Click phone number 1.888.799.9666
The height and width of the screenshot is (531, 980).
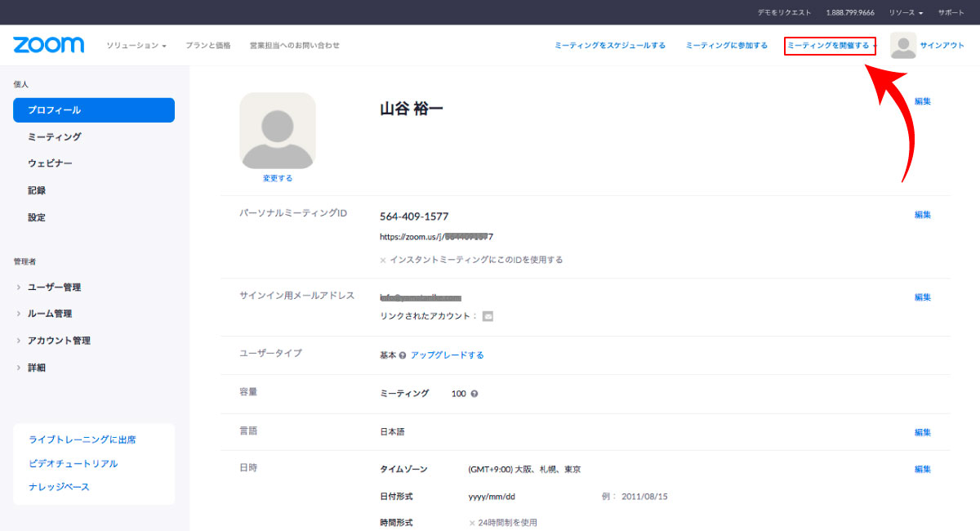click(x=850, y=13)
